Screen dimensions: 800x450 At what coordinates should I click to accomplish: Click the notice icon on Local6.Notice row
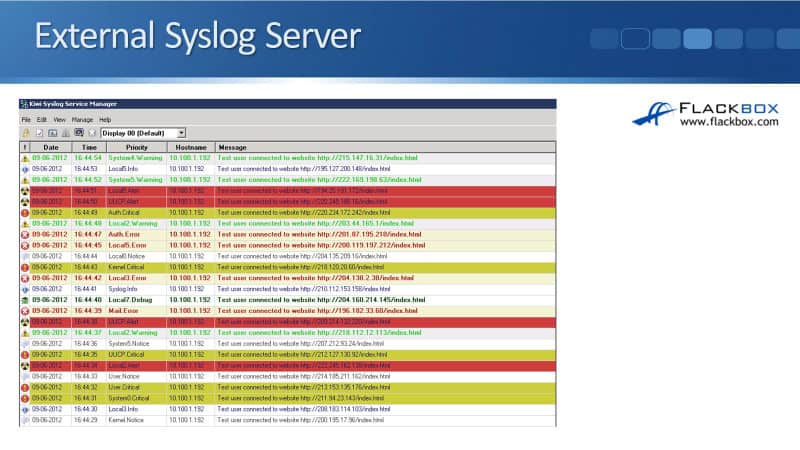coord(25,256)
